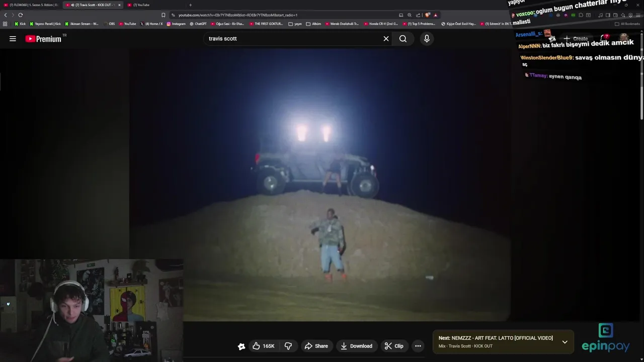Screen dimensions: 644x362
Task: Open the Instagram bookmark
Action: [176, 24]
